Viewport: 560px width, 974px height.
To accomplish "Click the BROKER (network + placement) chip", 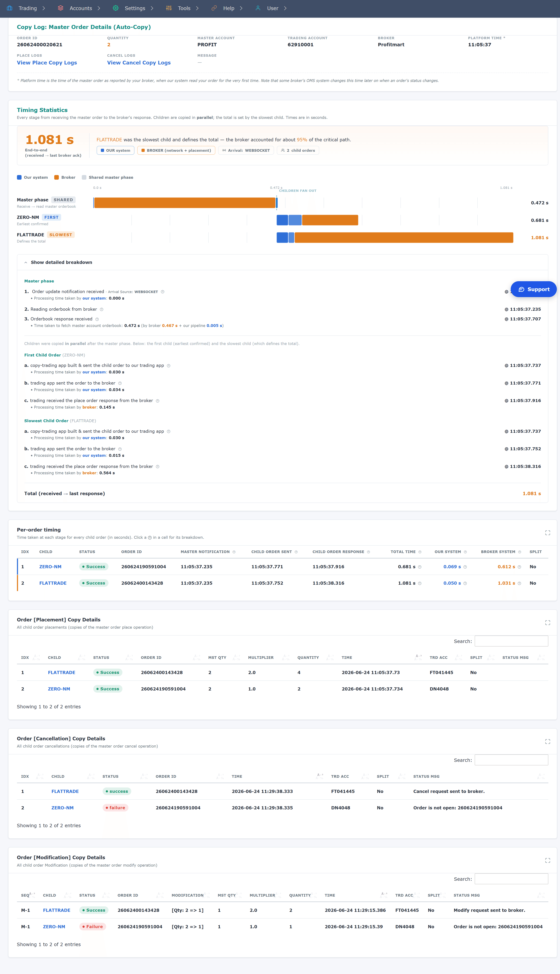I will (176, 151).
